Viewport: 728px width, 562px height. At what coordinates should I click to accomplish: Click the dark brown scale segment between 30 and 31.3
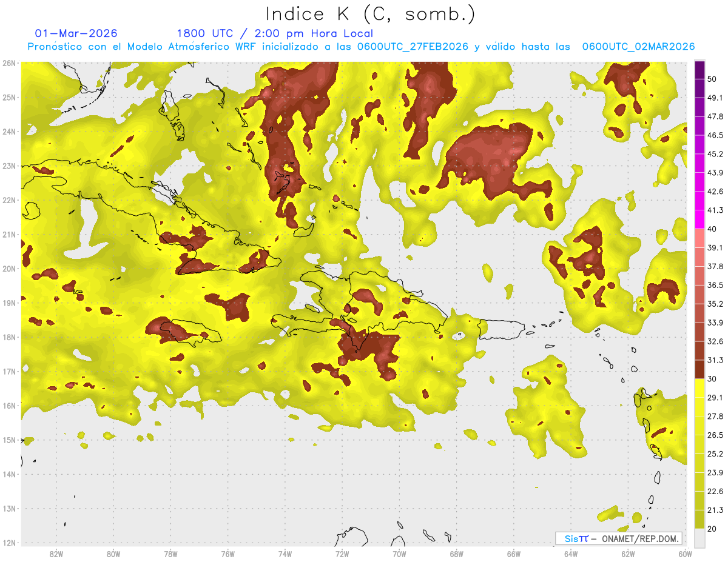pyautogui.click(x=699, y=369)
